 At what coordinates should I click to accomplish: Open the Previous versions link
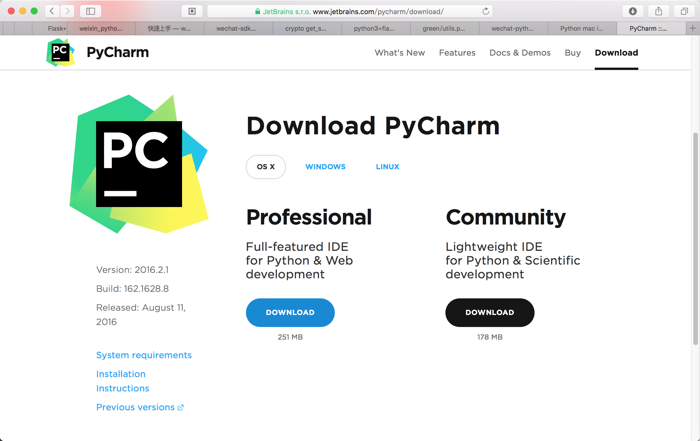pyautogui.click(x=140, y=407)
